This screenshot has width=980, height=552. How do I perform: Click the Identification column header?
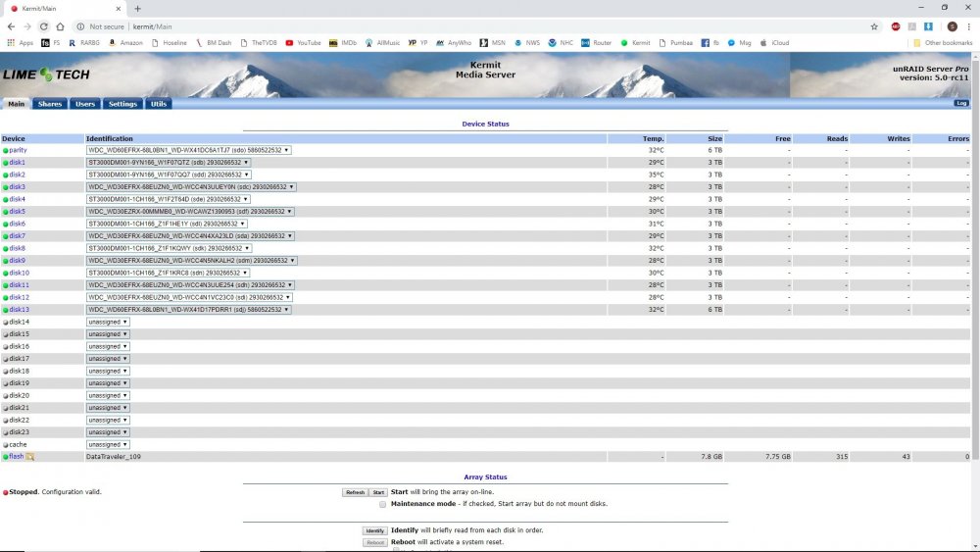[110, 139]
